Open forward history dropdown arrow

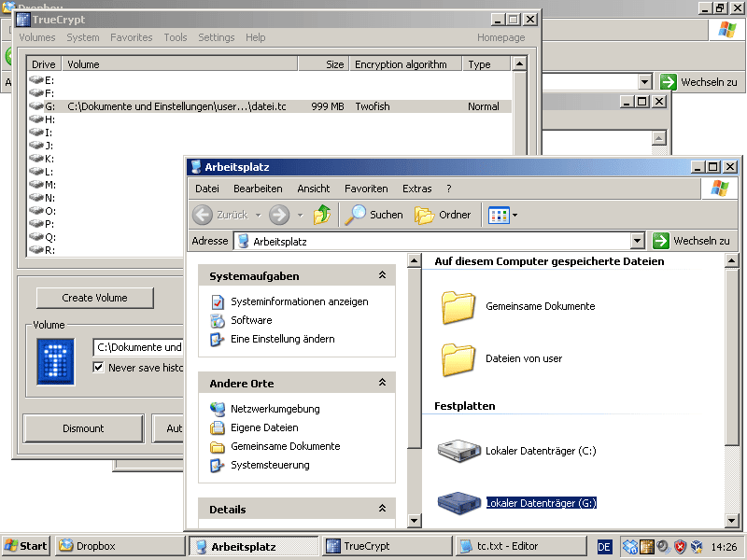(x=300, y=216)
